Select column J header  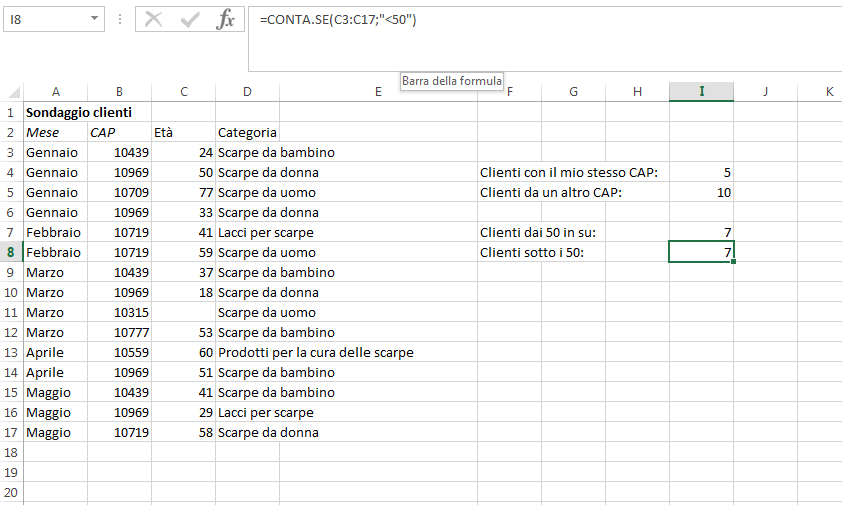(765, 92)
